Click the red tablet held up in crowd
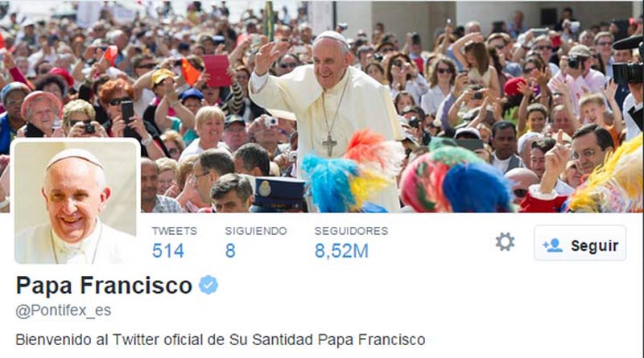Screen dimensions: 644x358 217,71
